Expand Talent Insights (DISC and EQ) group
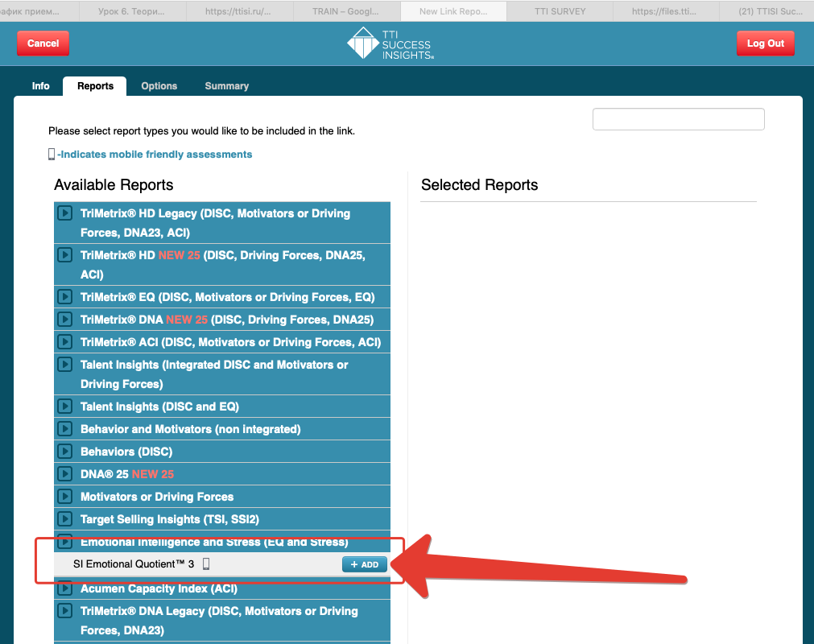The width and height of the screenshot is (814, 644). pos(65,407)
